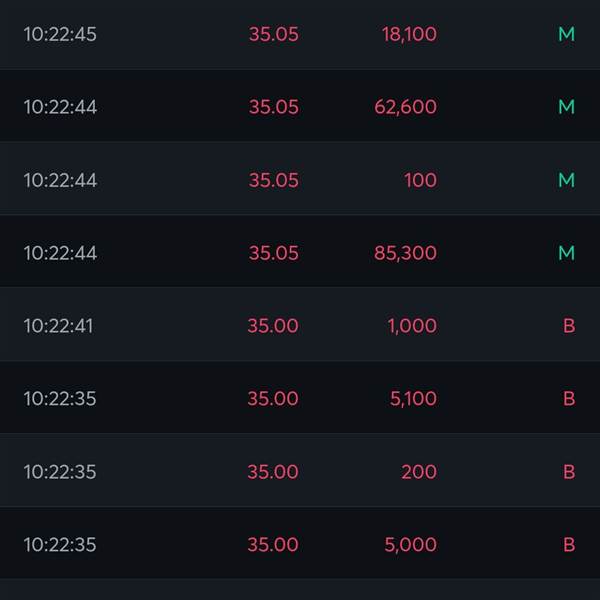600x600 pixels.
Task: Click the red B beside volume 200
Action: [569, 472]
